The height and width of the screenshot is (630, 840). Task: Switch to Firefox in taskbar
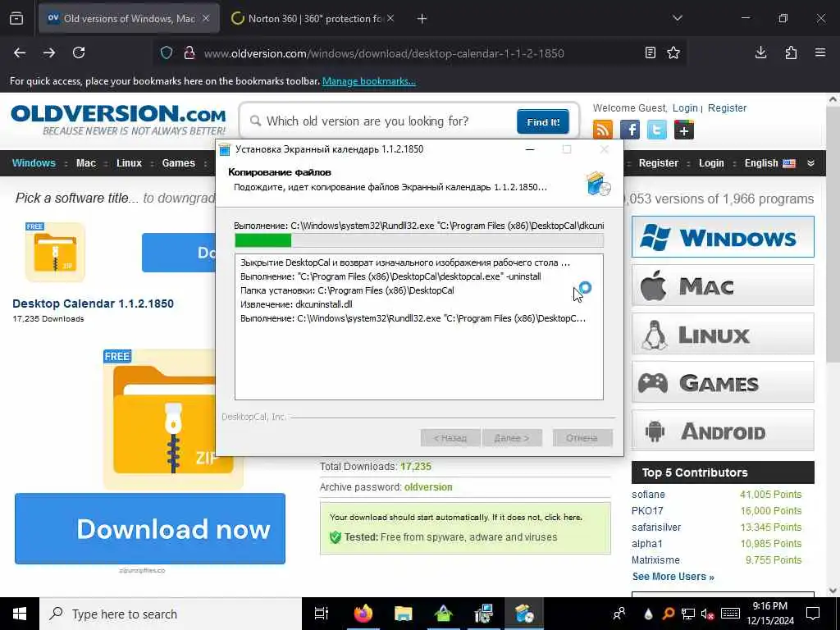pos(363,614)
